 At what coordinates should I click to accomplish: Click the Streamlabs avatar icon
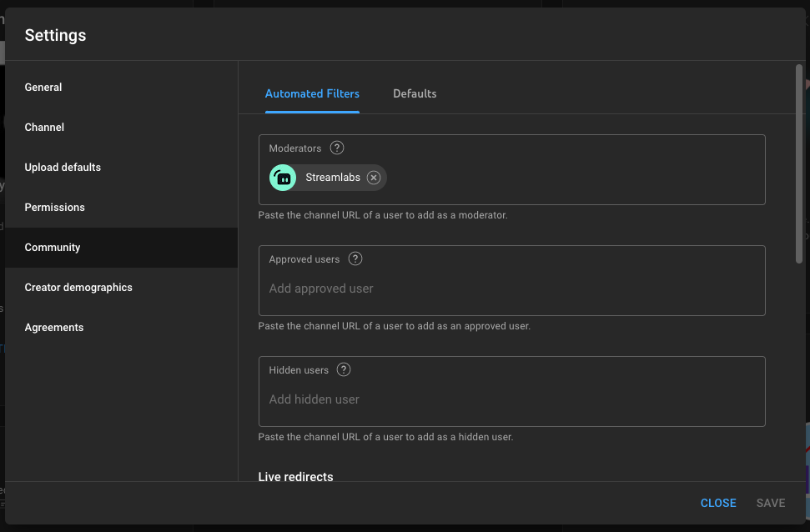pyautogui.click(x=283, y=178)
